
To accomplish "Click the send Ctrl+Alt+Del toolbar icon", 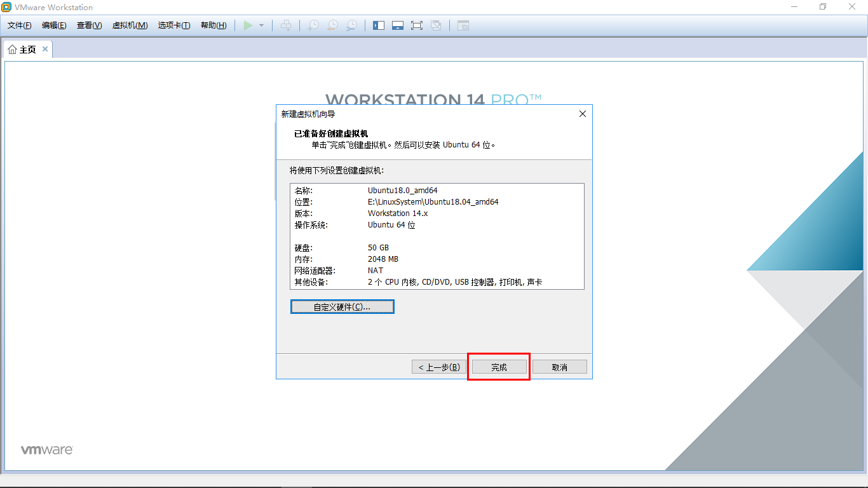I will [x=286, y=25].
